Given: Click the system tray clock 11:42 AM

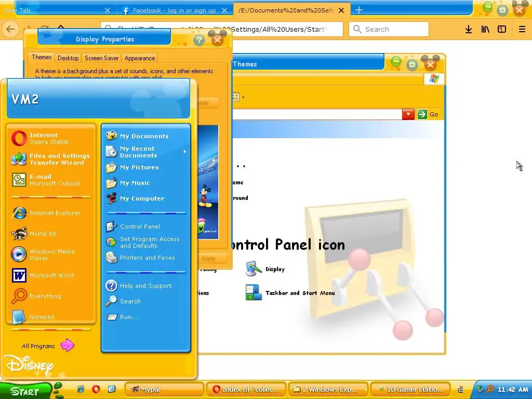Looking at the screenshot, I should pos(513,390).
